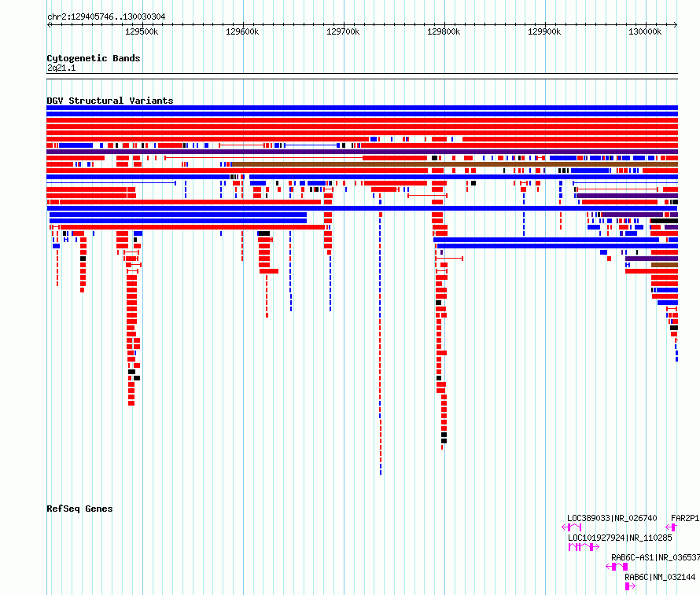
Task: Open the FAR2P1 gene label
Action: 685,518
